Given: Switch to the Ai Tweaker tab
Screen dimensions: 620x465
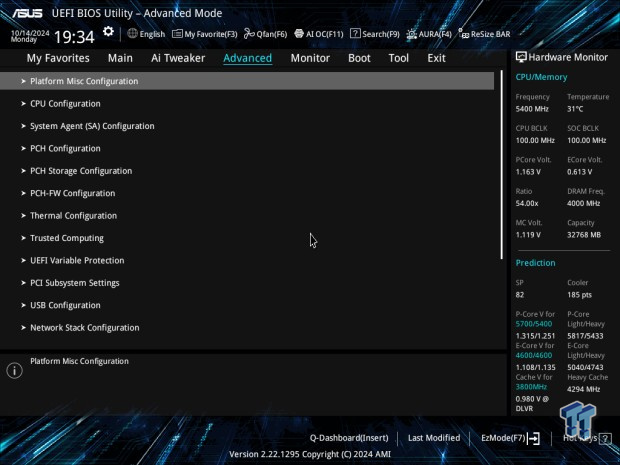Looking at the screenshot, I should (x=177, y=58).
